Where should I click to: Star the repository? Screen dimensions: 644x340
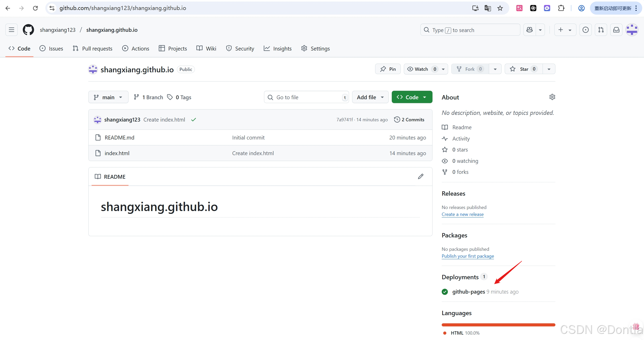(x=524, y=69)
